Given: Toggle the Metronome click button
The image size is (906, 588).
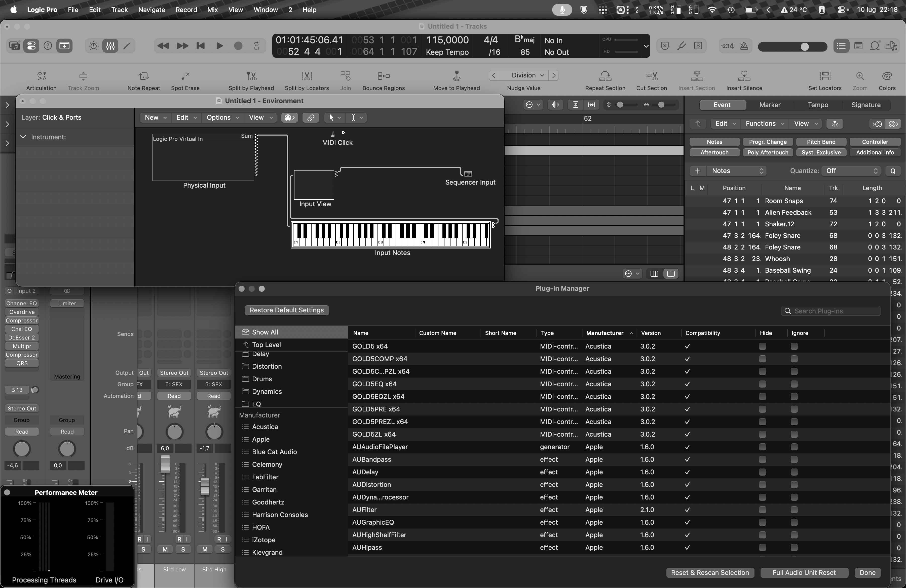Looking at the screenshot, I should [x=744, y=46].
